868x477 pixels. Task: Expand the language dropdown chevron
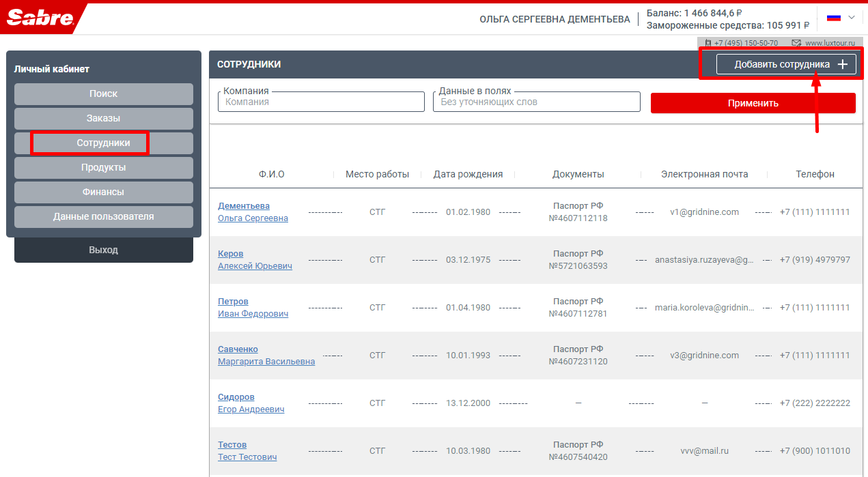852,18
